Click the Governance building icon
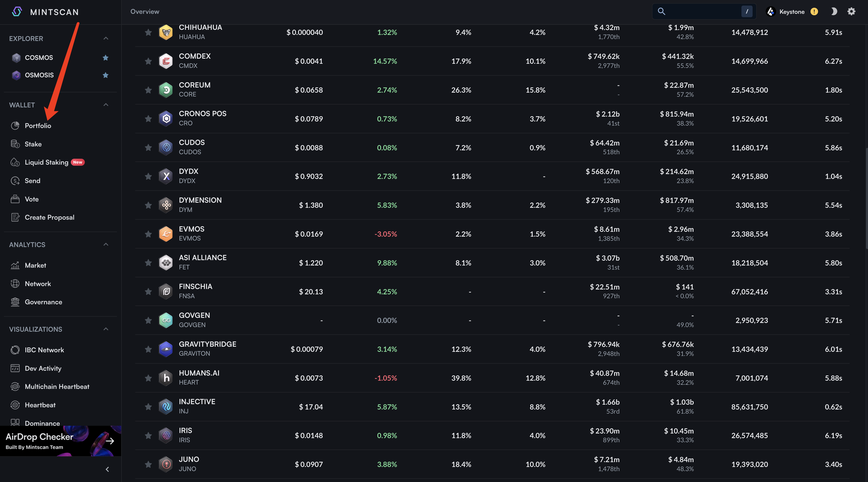This screenshot has height=482, width=868. [x=15, y=302]
